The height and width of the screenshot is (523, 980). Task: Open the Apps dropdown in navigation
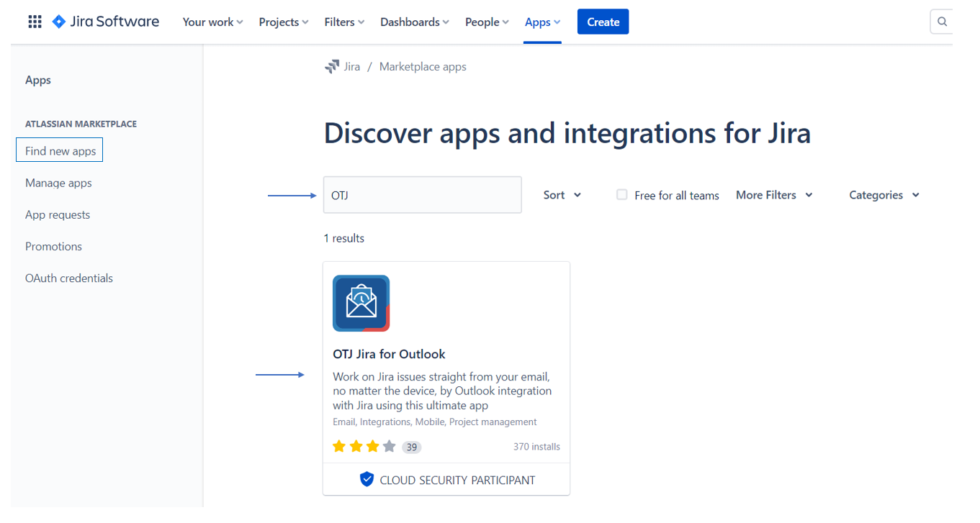542,22
